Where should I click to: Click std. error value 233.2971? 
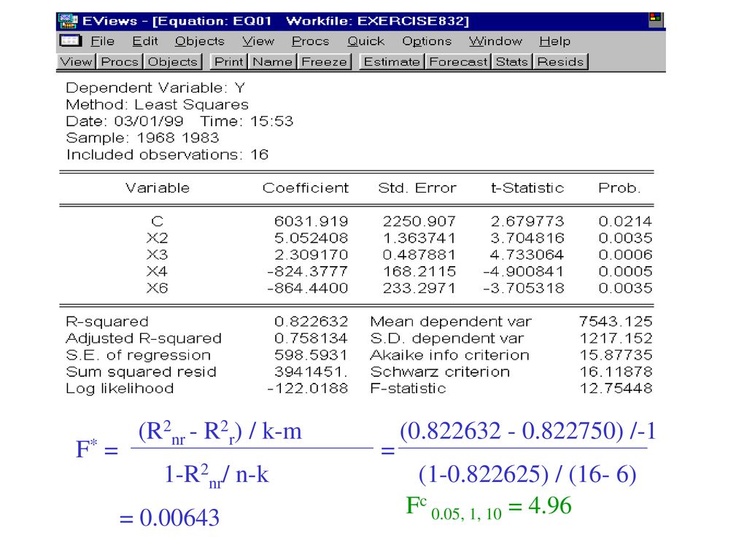(419, 288)
